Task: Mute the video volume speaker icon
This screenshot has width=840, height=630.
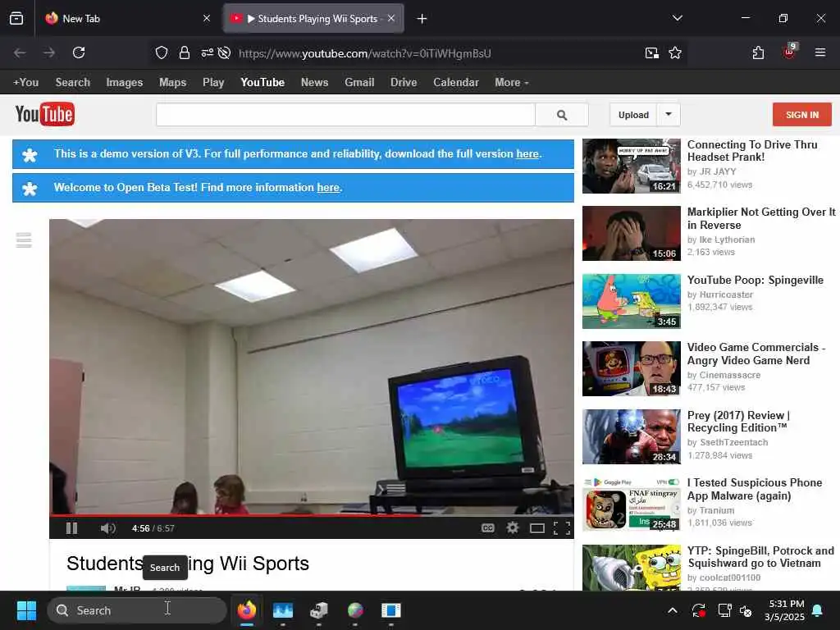Action: pyautogui.click(x=107, y=528)
